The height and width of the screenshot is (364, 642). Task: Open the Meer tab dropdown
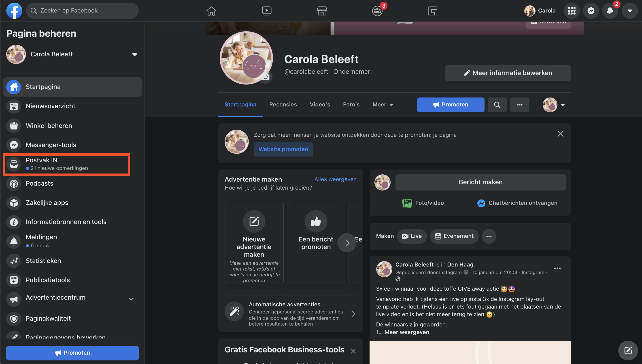[x=383, y=105]
